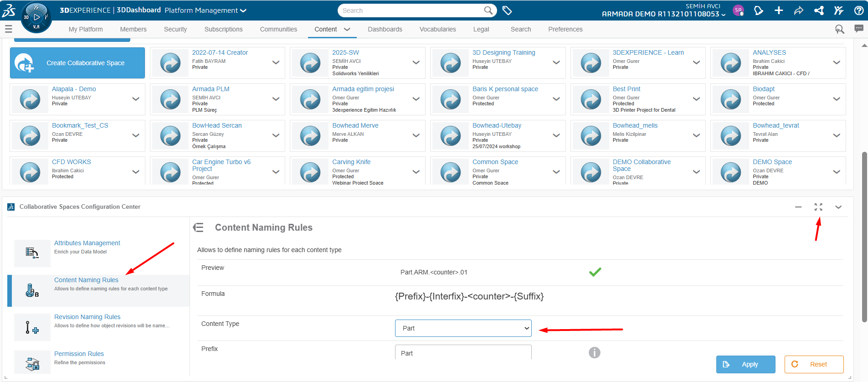The height and width of the screenshot is (382, 868).
Task: Expand the 2025-SW card chevron
Action: (416, 62)
